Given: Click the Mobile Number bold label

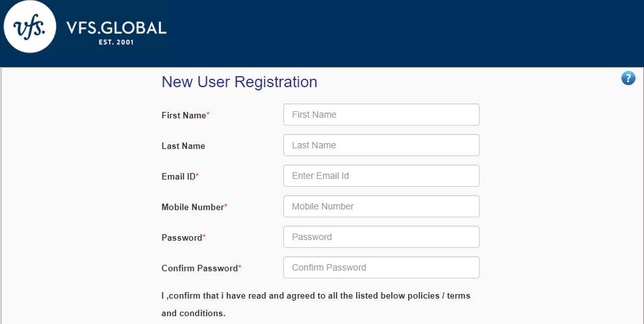Looking at the screenshot, I should pos(192,208).
